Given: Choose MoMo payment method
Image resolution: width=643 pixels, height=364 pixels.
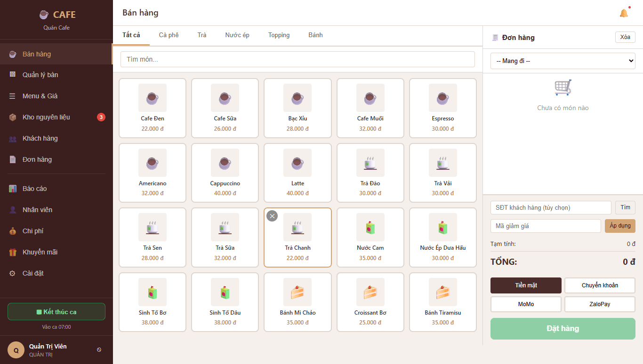Looking at the screenshot, I should coord(526,304).
